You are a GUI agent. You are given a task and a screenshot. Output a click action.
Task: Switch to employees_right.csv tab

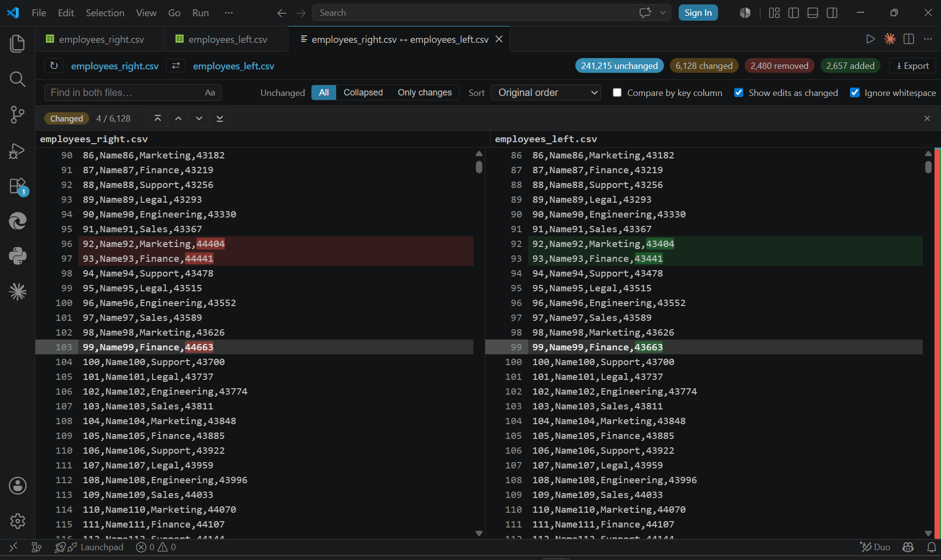click(100, 39)
